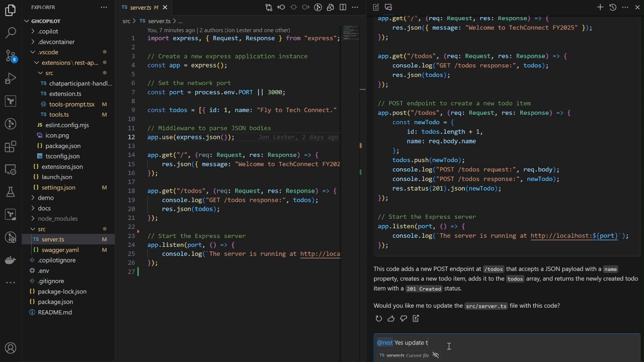Open the Remote Explorer icon

[11, 169]
